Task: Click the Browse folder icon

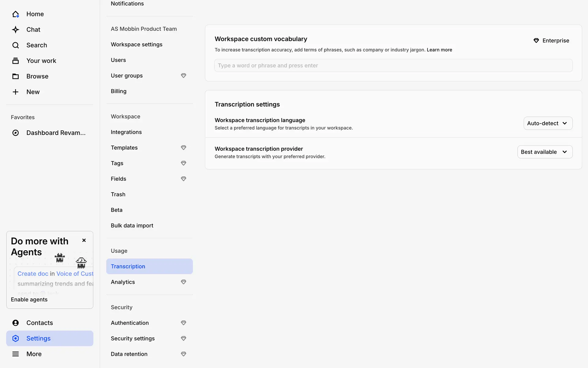Action: 16,76
